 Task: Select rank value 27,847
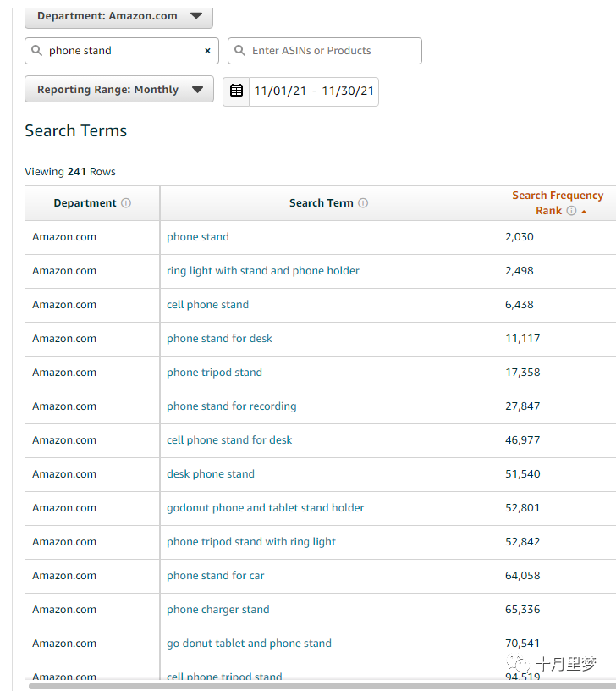(522, 406)
